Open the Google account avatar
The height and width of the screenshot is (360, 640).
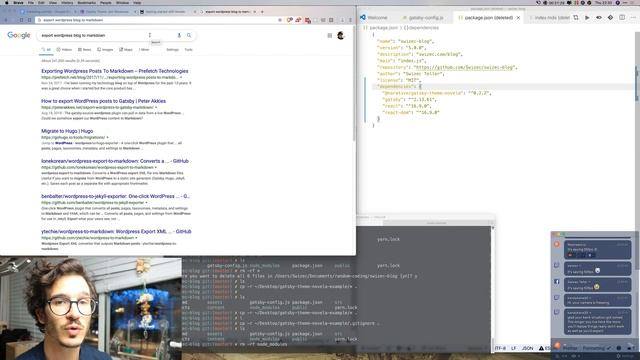pyautogui.click(x=340, y=36)
